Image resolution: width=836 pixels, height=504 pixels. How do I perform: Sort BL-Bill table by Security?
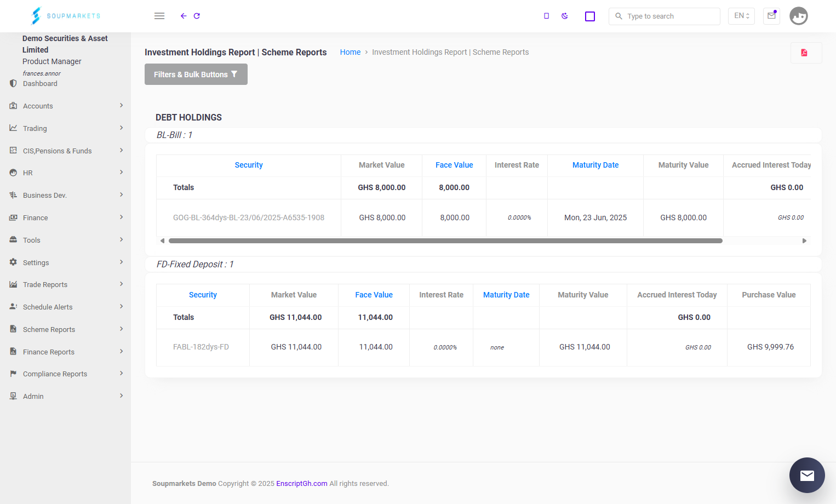point(249,165)
